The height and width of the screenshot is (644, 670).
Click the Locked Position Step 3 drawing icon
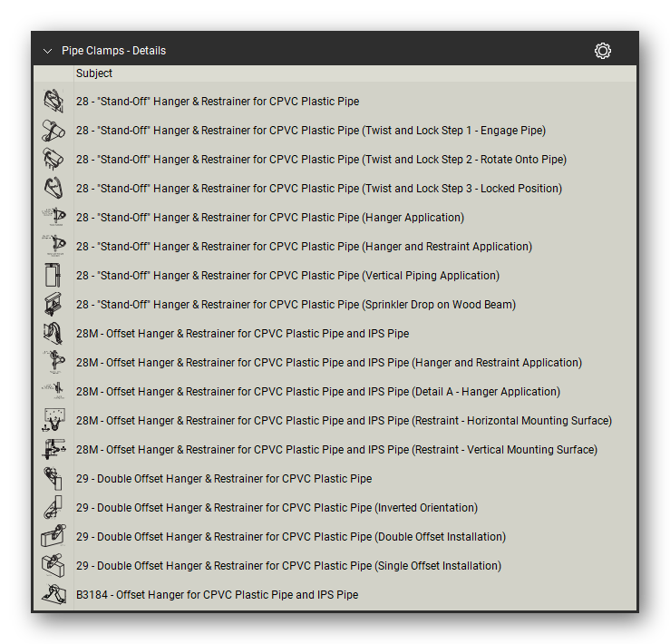(53, 189)
